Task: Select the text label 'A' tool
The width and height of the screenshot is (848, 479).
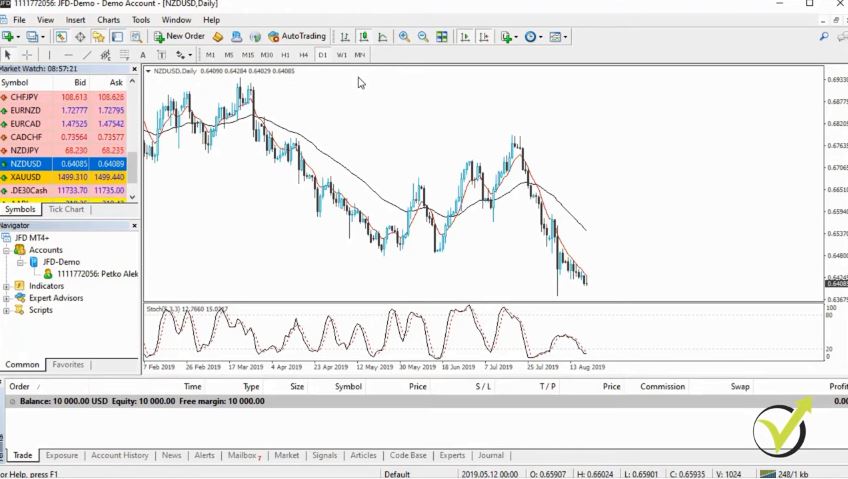Action: (143, 55)
